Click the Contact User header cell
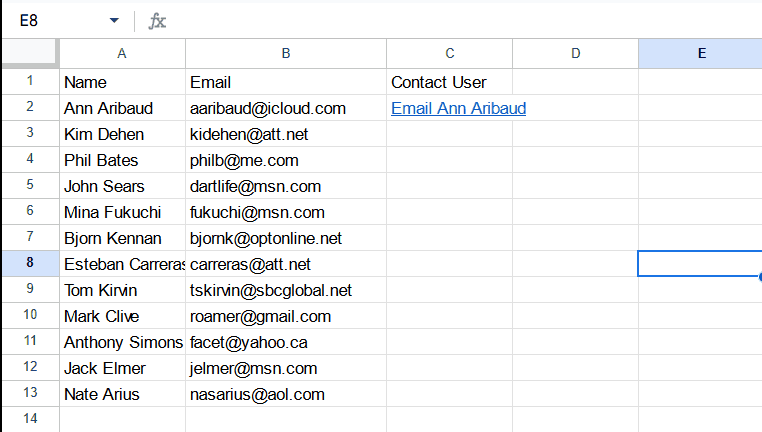 450,82
